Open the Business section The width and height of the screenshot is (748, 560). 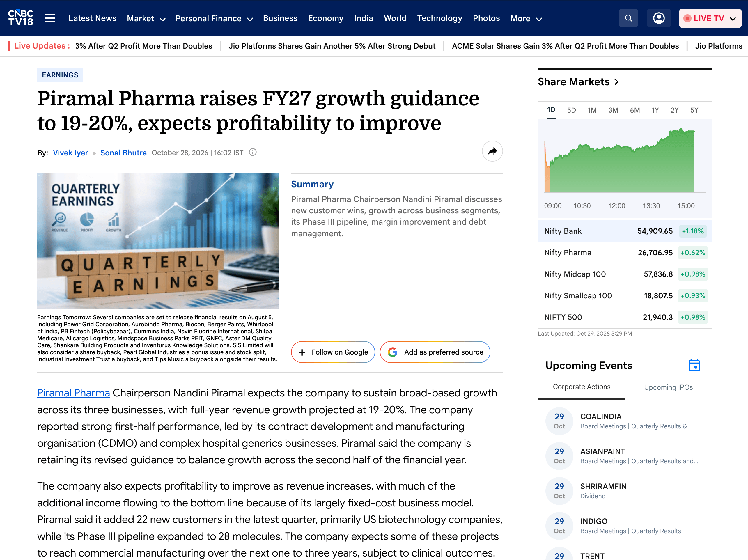[x=280, y=18]
